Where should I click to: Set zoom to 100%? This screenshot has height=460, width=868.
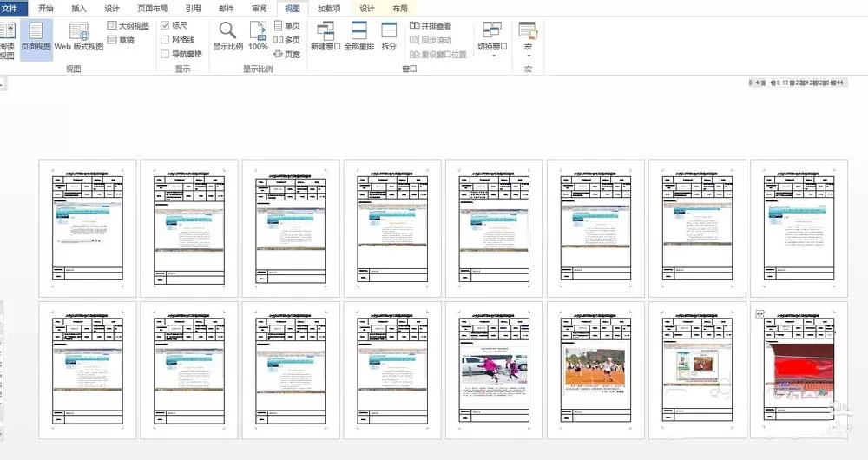258,36
